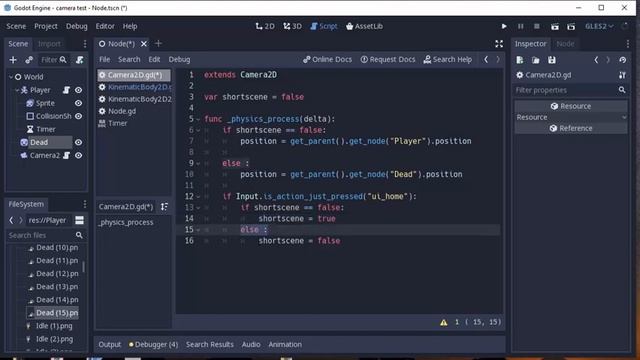Click the Filter nodes search field
Screen dimensions: 640x360
(53, 60)
